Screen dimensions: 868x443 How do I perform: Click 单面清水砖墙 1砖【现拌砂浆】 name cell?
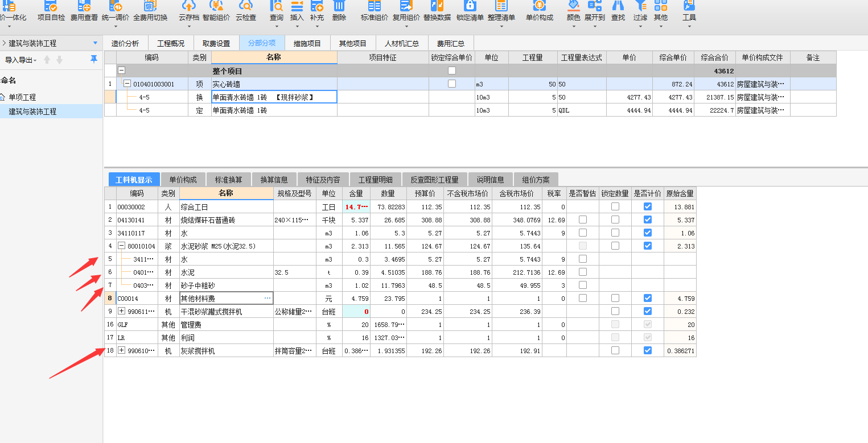point(274,97)
